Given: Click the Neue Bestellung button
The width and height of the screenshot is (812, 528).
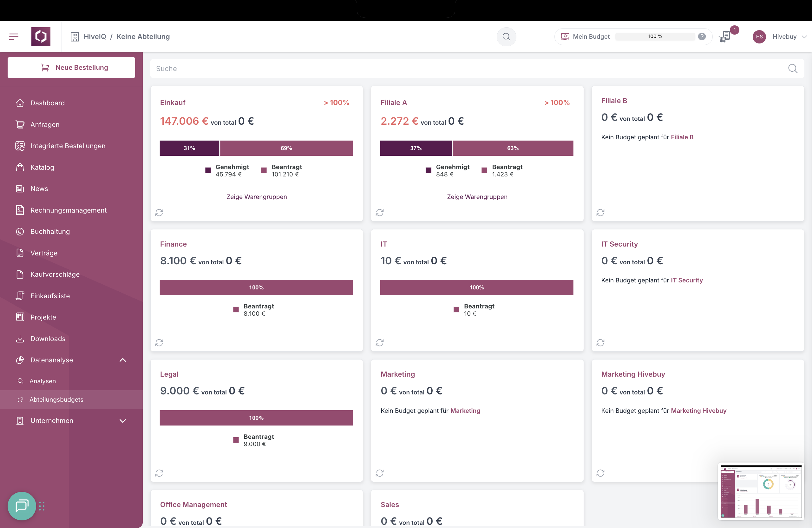Looking at the screenshot, I should tap(71, 67).
